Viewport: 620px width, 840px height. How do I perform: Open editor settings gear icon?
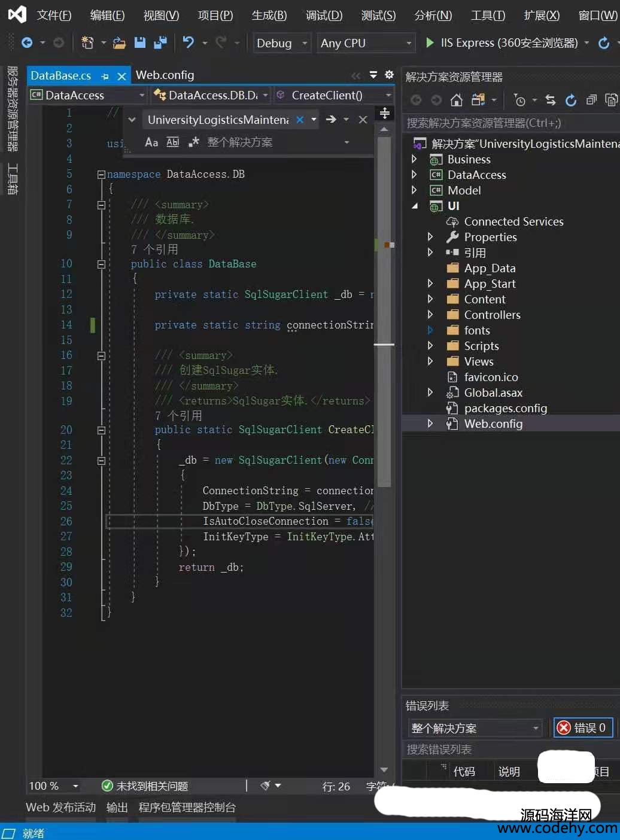coord(389,75)
